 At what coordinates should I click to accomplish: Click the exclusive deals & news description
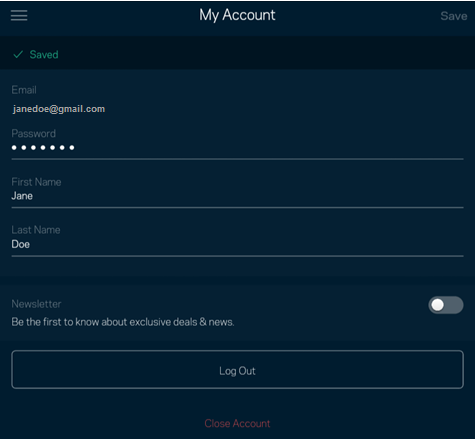click(123, 322)
